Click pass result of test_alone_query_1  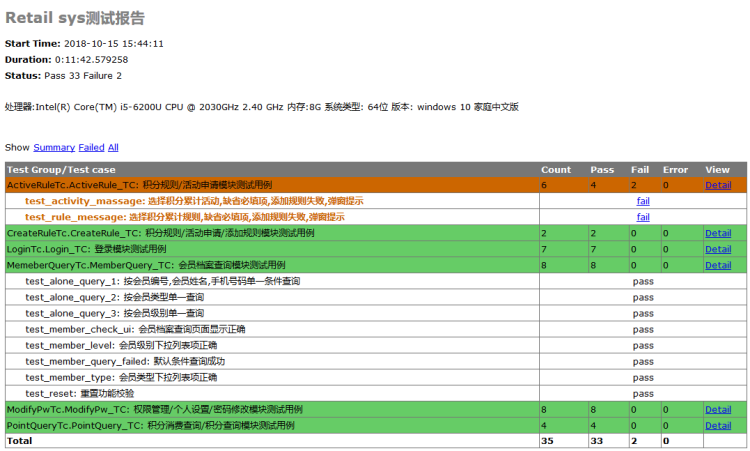[643, 282]
